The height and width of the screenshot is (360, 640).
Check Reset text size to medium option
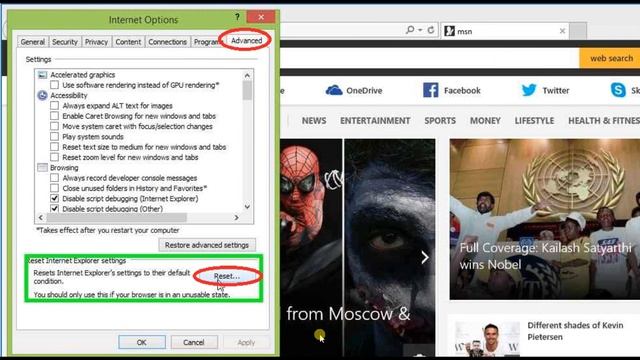point(54,147)
